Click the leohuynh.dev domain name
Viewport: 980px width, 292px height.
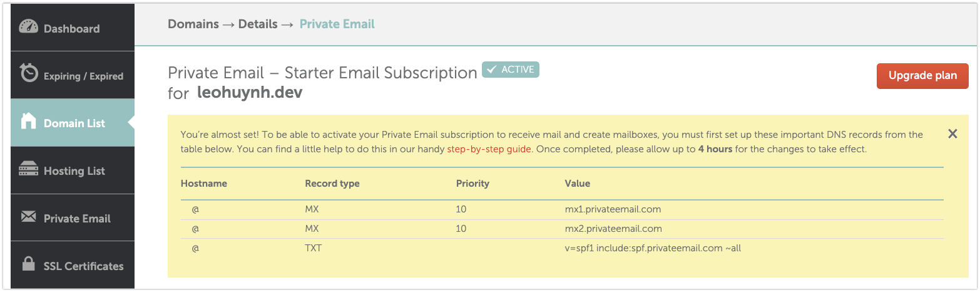[249, 93]
